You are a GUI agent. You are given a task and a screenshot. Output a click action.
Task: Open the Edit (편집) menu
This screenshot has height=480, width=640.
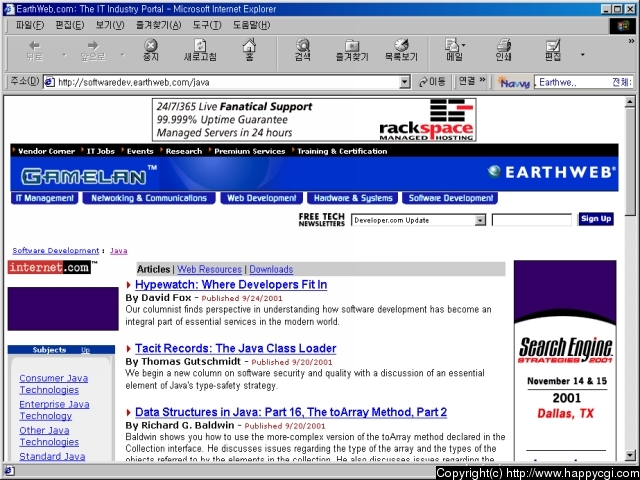click(70, 25)
